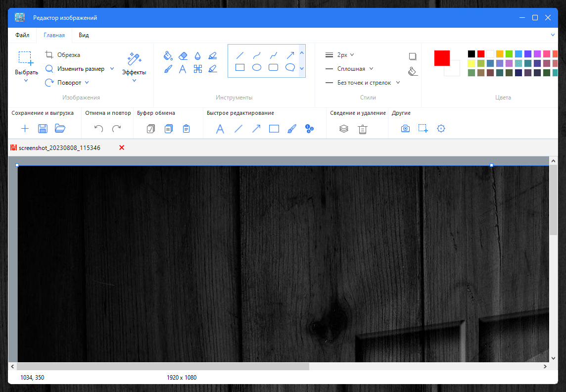The image size is (566, 392).
Task: Select the mosaic pixelate tool
Action: pos(198,69)
